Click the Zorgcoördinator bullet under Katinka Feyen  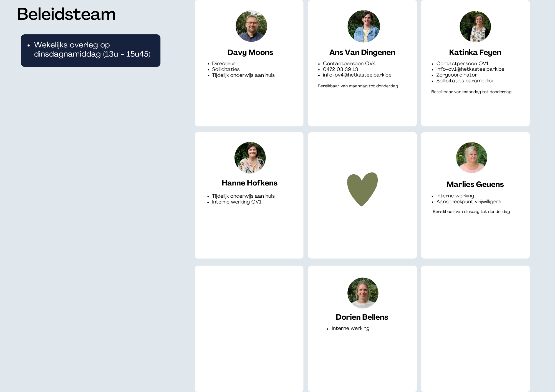click(456, 75)
